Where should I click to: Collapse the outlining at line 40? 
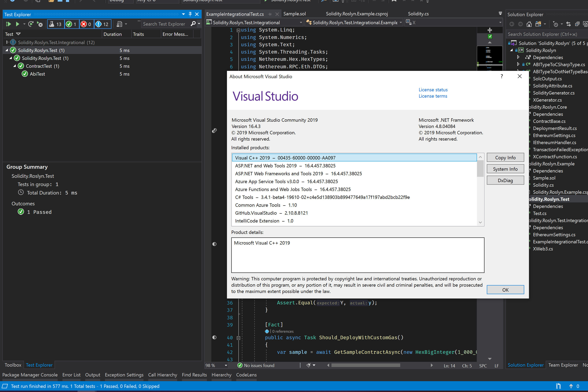point(238,338)
